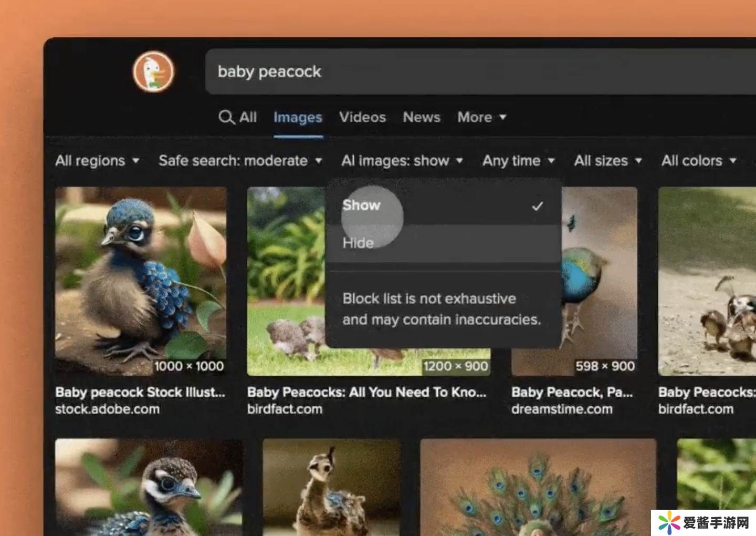Image resolution: width=756 pixels, height=536 pixels.
Task: Switch to the Videos tab
Action: pyautogui.click(x=362, y=117)
